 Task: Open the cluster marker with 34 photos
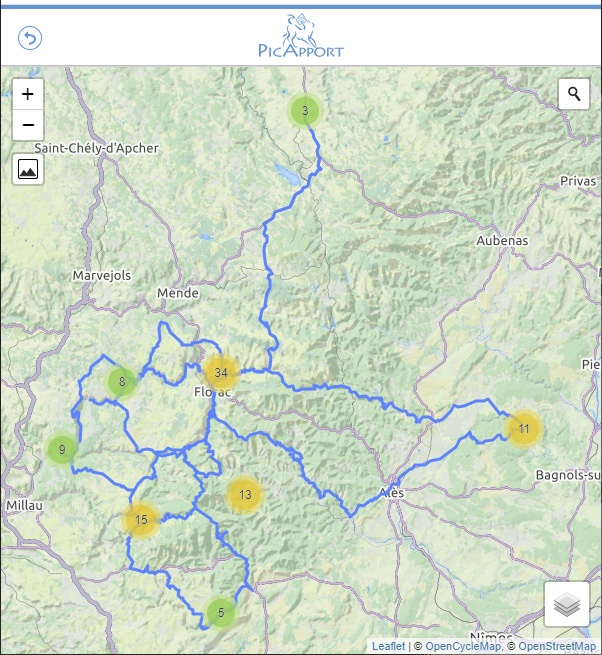[221, 373]
